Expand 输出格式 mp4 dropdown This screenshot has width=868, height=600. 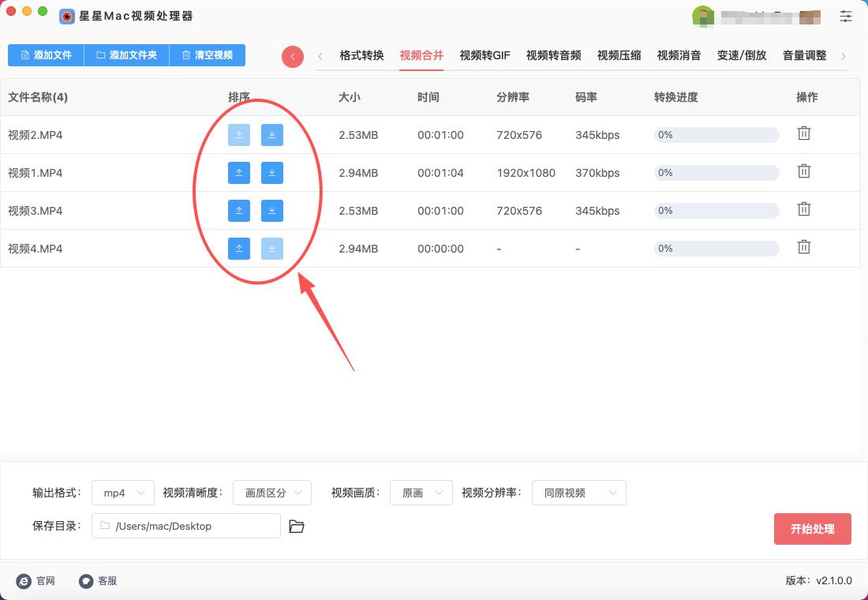[x=122, y=493]
